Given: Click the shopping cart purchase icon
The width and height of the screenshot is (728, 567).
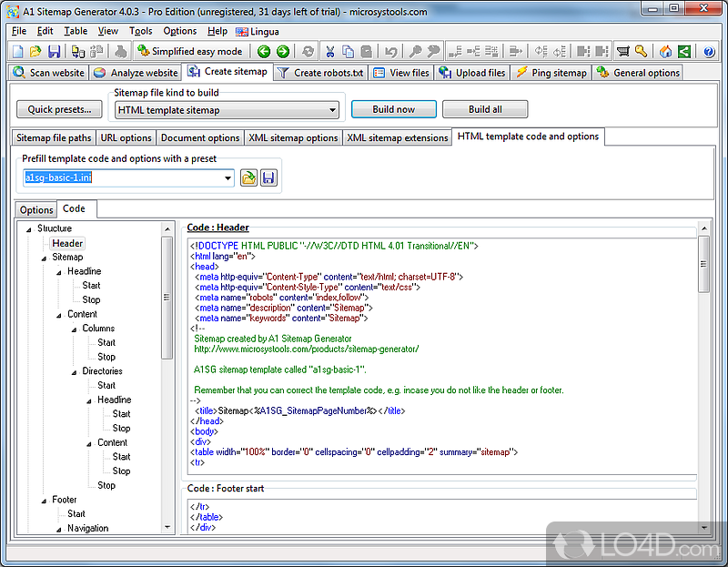Looking at the screenshot, I should [x=623, y=52].
